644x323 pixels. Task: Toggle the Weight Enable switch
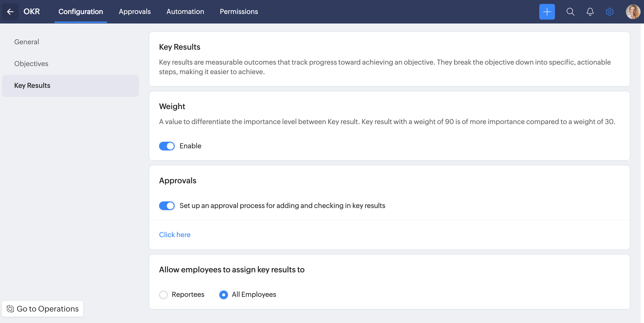pyautogui.click(x=167, y=146)
